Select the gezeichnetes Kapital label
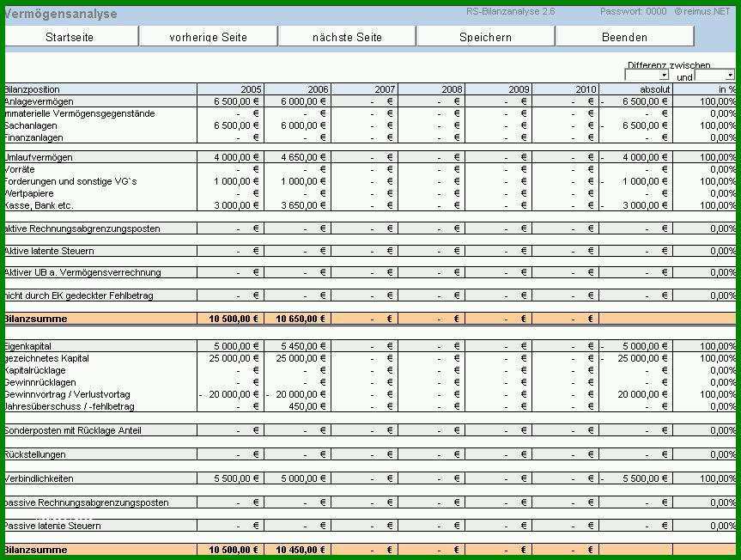The width and height of the screenshot is (741, 560). click(46, 358)
